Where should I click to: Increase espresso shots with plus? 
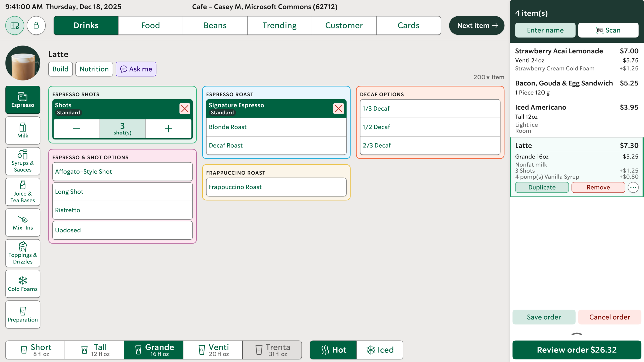[x=168, y=129]
